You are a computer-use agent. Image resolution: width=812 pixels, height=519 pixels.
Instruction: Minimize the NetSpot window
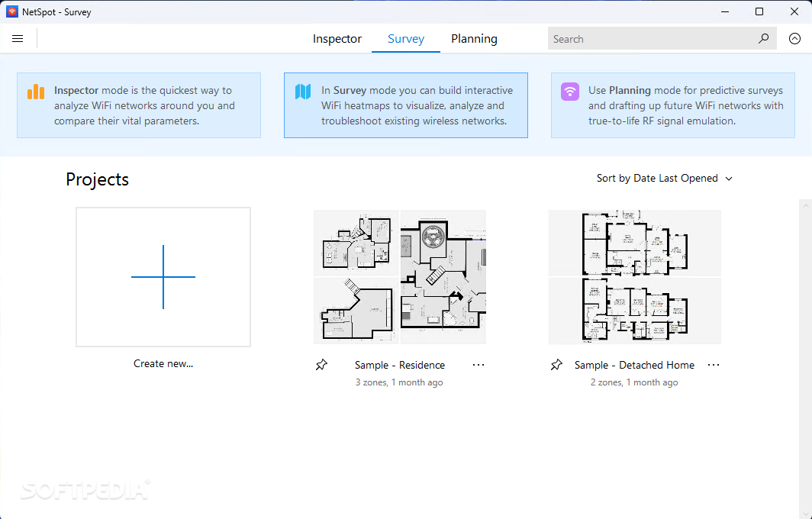725,11
